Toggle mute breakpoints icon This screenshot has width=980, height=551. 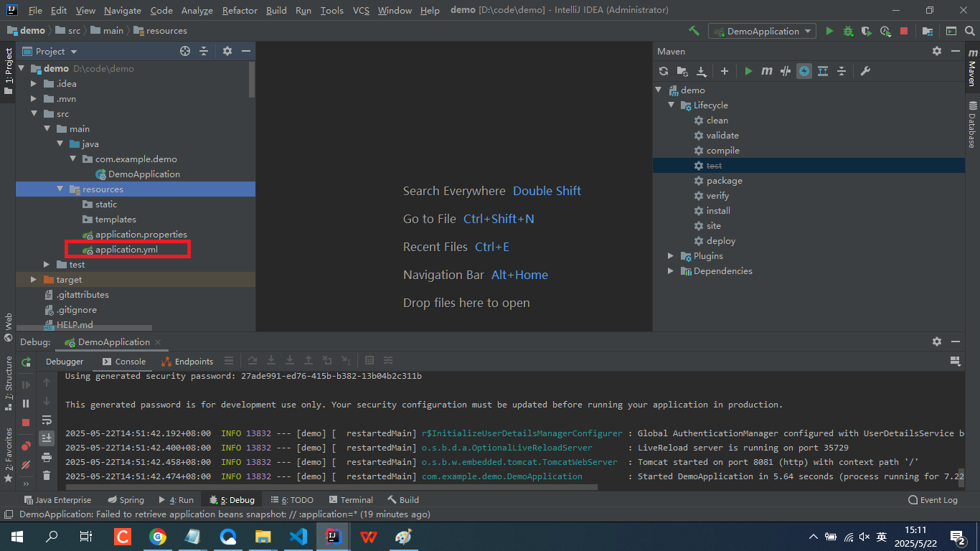26,465
